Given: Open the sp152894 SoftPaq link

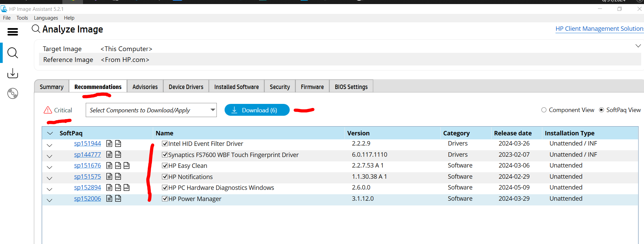Looking at the screenshot, I should pyautogui.click(x=87, y=187).
